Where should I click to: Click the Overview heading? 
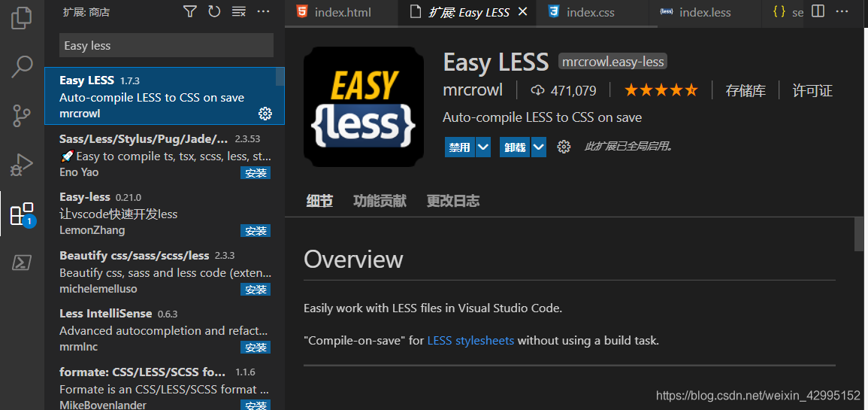click(353, 259)
